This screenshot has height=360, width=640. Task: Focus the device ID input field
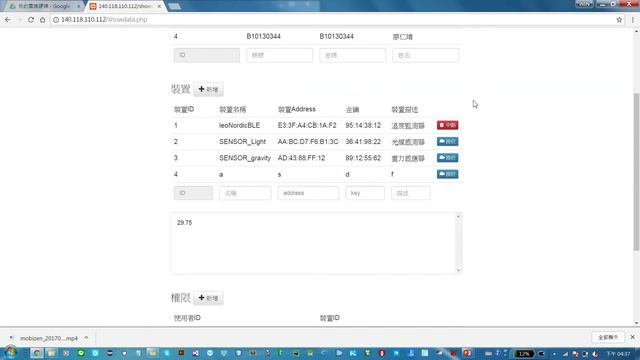click(x=193, y=193)
